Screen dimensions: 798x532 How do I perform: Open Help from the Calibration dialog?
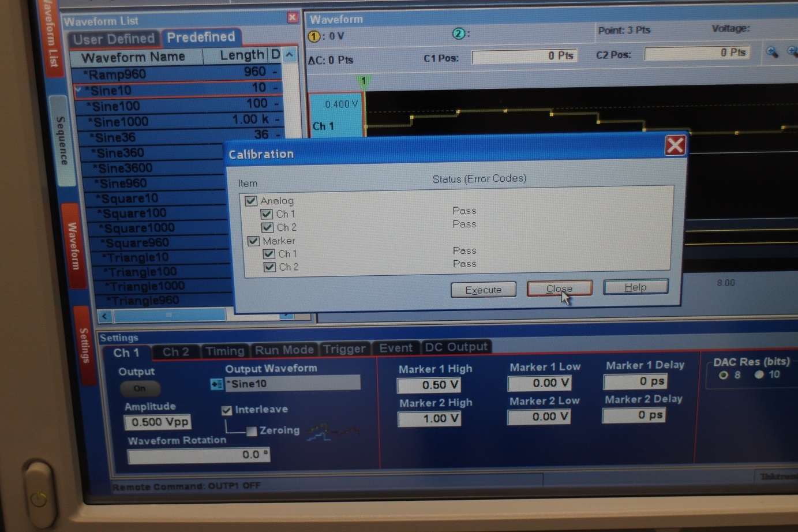pos(635,287)
